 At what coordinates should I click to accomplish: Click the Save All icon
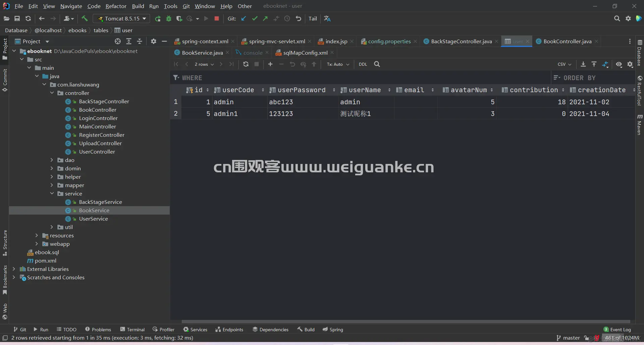(x=17, y=19)
